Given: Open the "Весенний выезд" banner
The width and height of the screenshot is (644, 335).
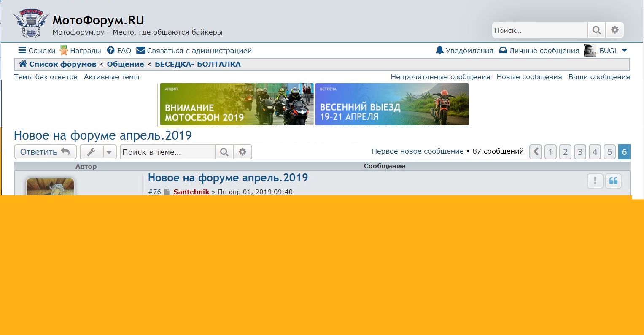Looking at the screenshot, I should (x=392, y=104).
